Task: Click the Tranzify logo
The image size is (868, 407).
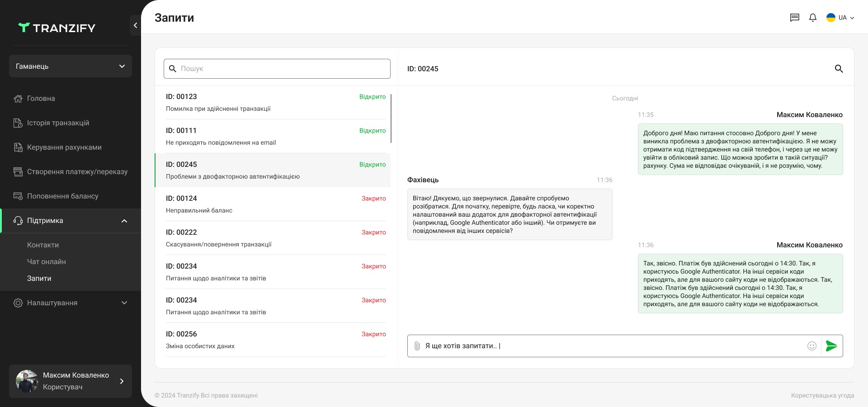Action: pos(57,28)
